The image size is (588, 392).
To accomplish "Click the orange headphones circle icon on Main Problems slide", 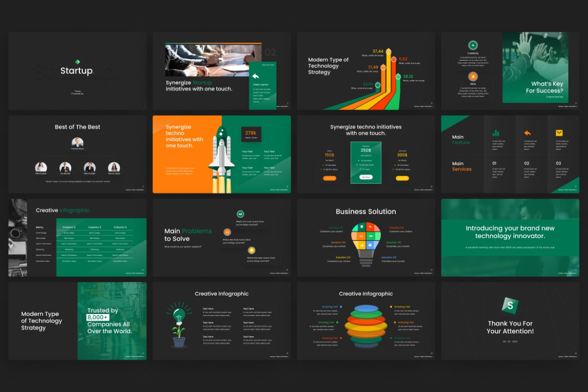I will pyautogui.click(x=227, y=232).
